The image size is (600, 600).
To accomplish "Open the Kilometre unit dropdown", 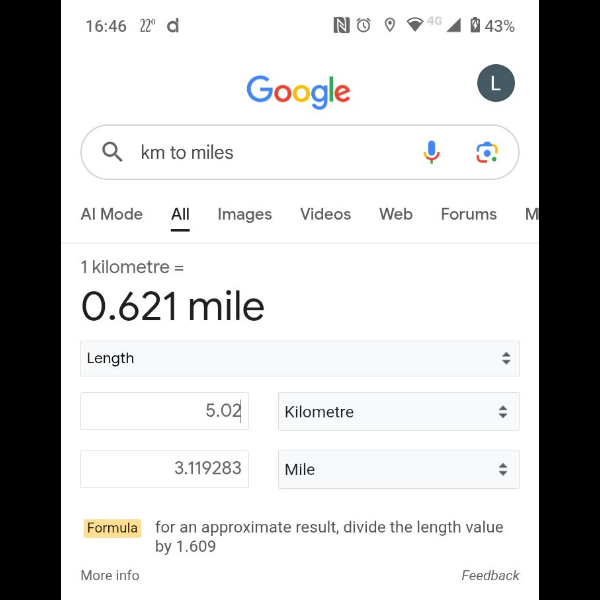I will click(x=398, y=411).
